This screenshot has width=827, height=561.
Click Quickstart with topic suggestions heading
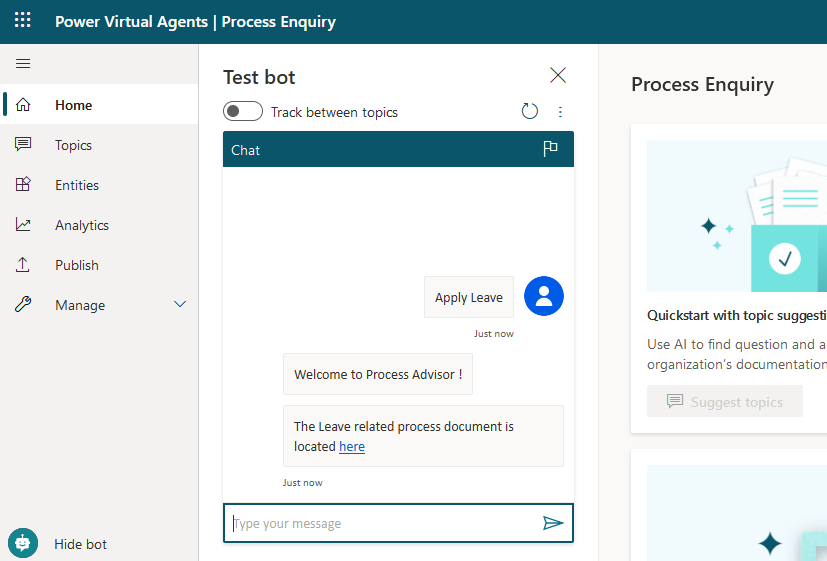(737, 315)
